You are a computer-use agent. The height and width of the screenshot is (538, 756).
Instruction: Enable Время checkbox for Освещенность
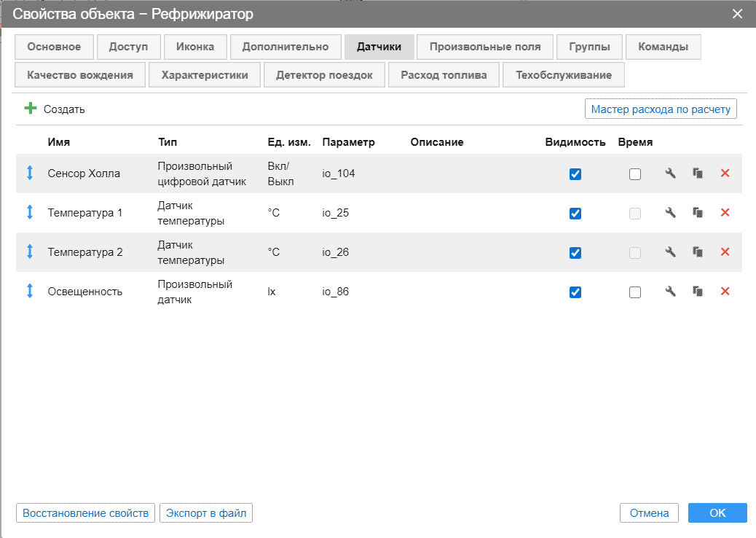click(x=635, y=292)
